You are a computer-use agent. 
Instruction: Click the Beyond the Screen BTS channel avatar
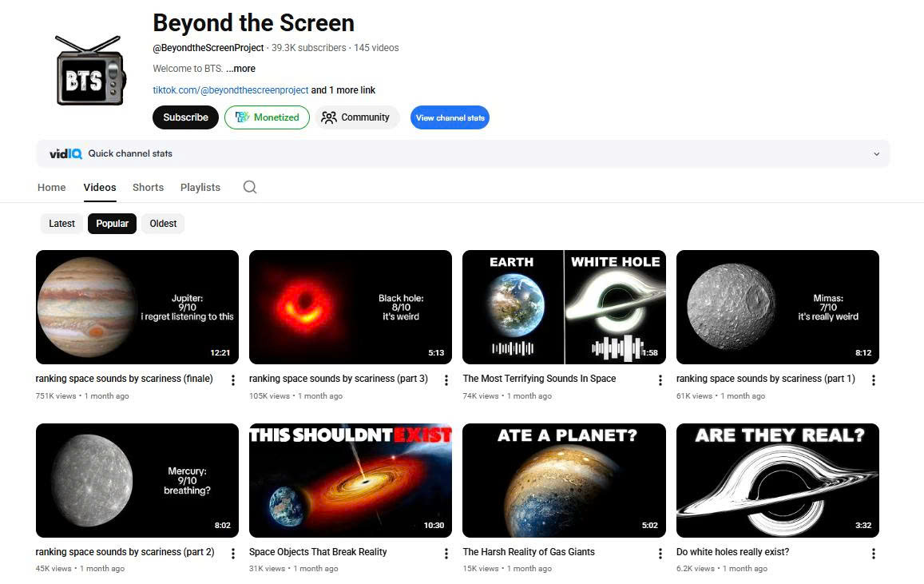click(x=89, y=71)
